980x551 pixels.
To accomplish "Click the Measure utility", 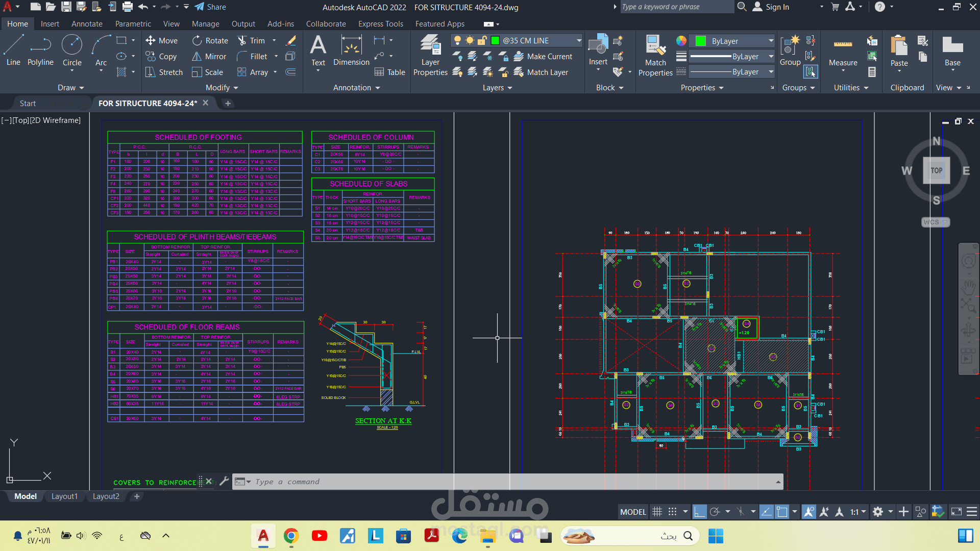I will point(843,51).
